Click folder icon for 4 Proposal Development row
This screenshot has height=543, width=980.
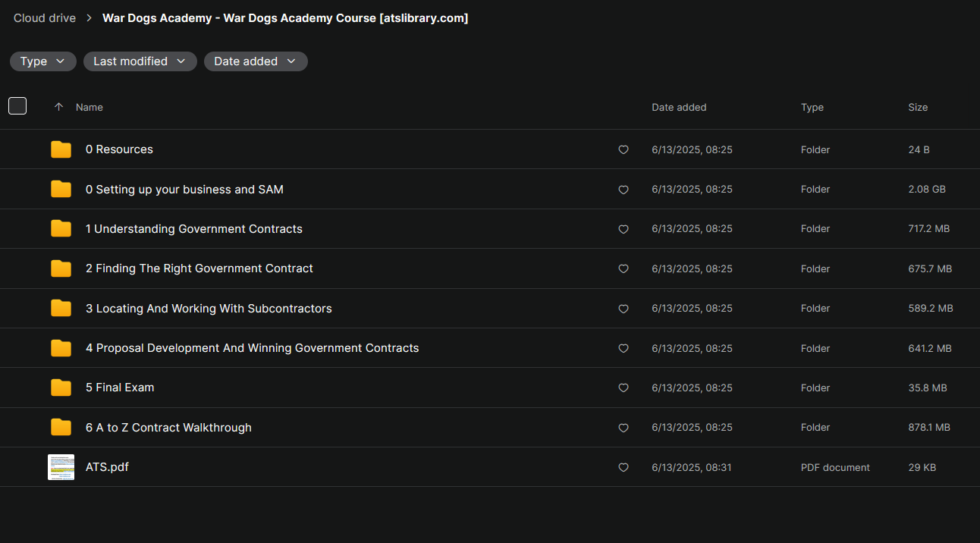pyautogui.click(x=61, y=348)
